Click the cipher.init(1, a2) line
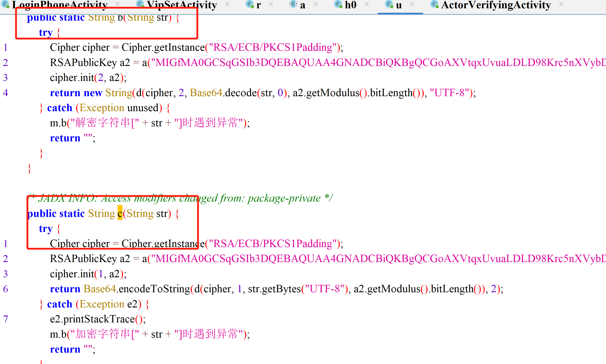The width and height of the screenshot is (606, 364). point(88,274)
